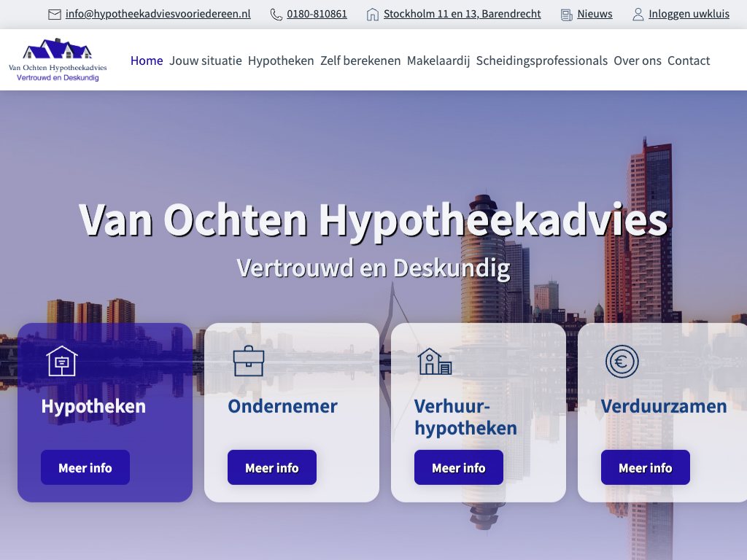Select Scheidingsprofessionals in the navigation

(541, 61)
